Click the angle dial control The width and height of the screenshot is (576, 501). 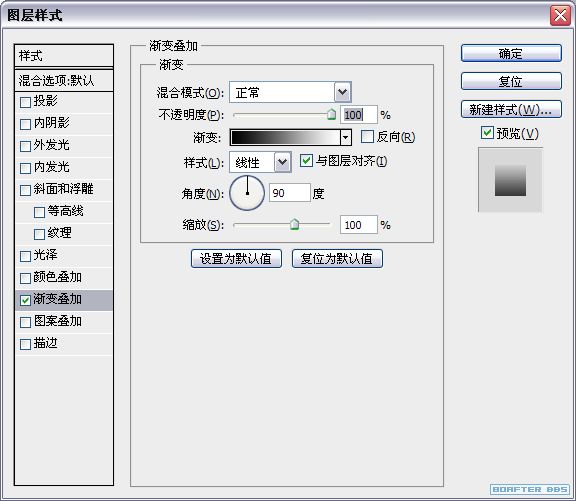[x=247, y=193]
